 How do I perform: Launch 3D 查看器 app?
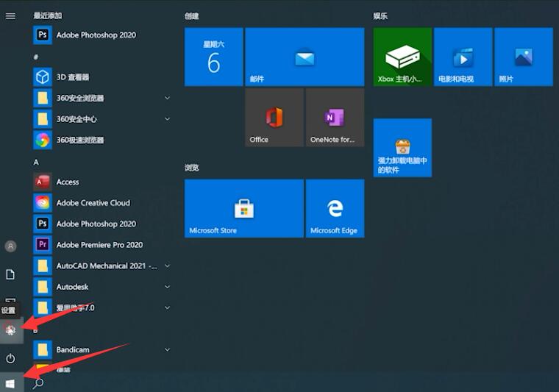point(102,77)
